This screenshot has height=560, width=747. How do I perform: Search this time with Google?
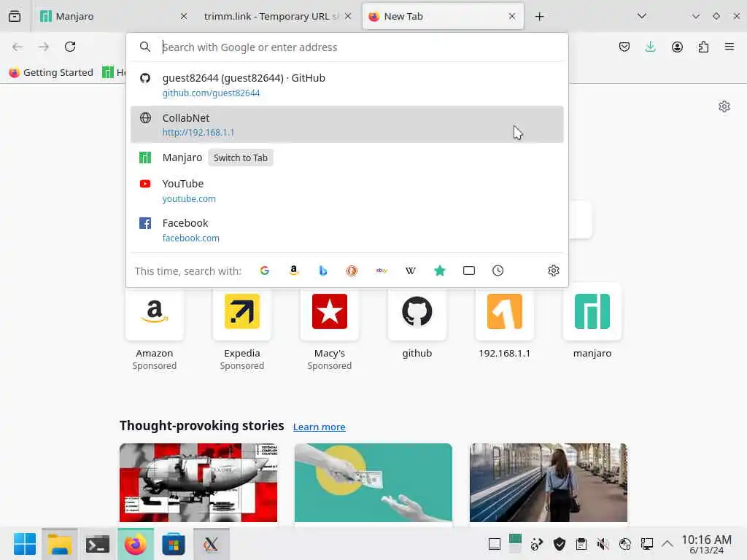(x=265, y=271)
